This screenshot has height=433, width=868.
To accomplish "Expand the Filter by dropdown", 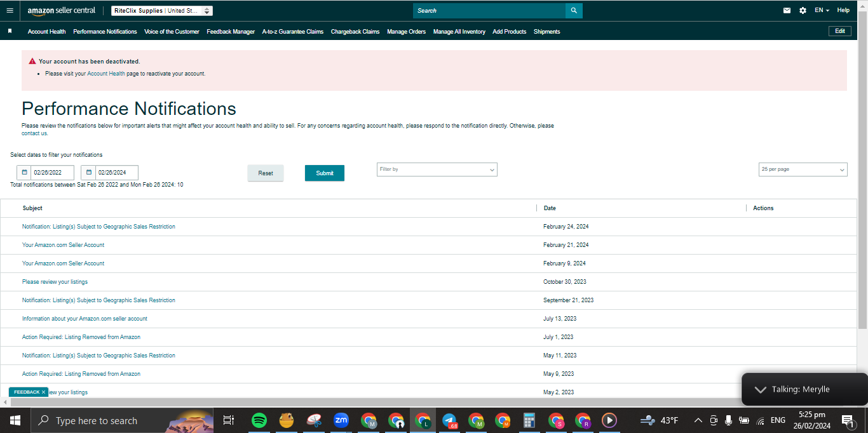I will (x=437, y=170).
